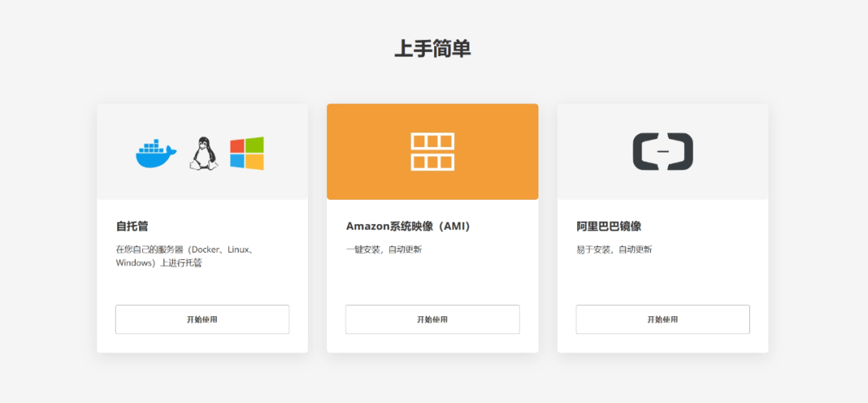The height and width of the screenshot is (403, 868).
Task: Select the 阿里巴巴镜像 card title
Action: (608, 226)
